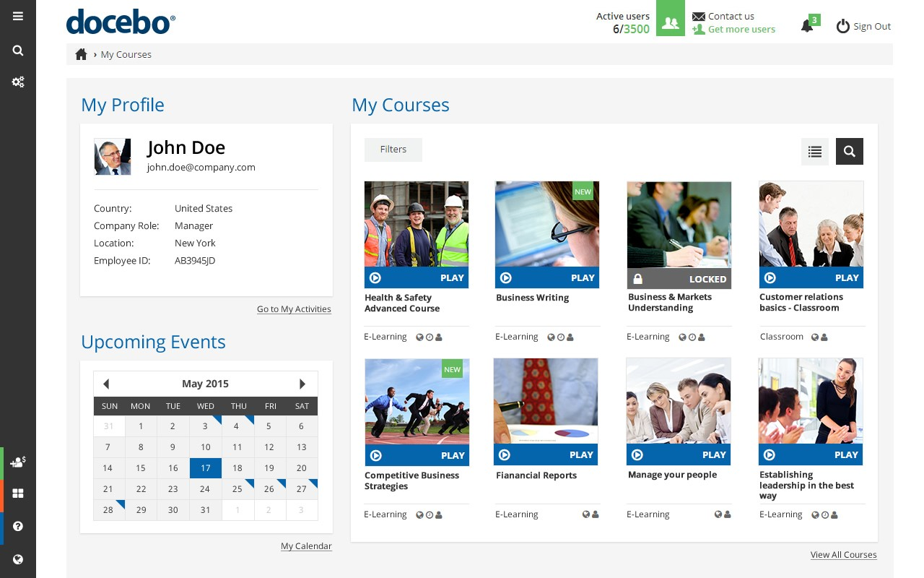Viewport: 924px width, 578px height.
Task: Toggle the course search magnifier in My Courses
Action: [849, 151]
